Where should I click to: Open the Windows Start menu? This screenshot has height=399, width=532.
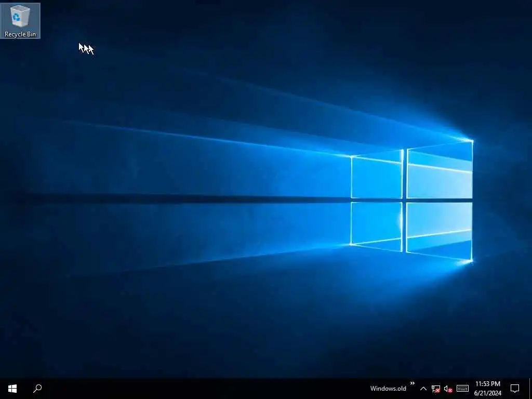12,389
